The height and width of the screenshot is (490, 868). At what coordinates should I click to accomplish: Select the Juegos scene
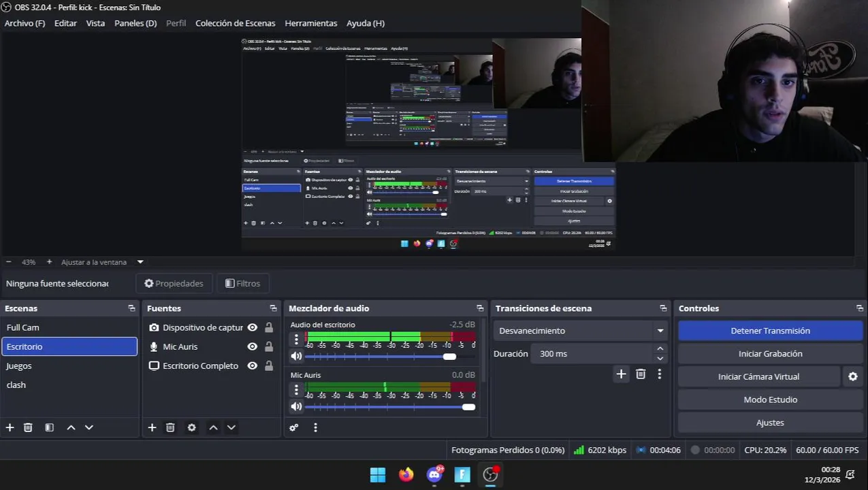(69, 365)
